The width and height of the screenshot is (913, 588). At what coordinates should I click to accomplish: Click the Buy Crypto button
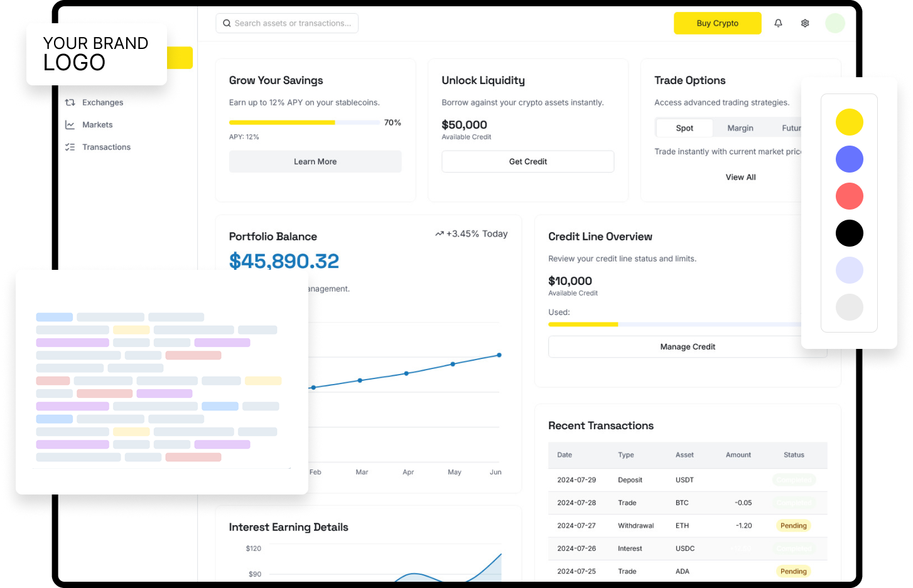pyautogui.click(x=718, y=23)
